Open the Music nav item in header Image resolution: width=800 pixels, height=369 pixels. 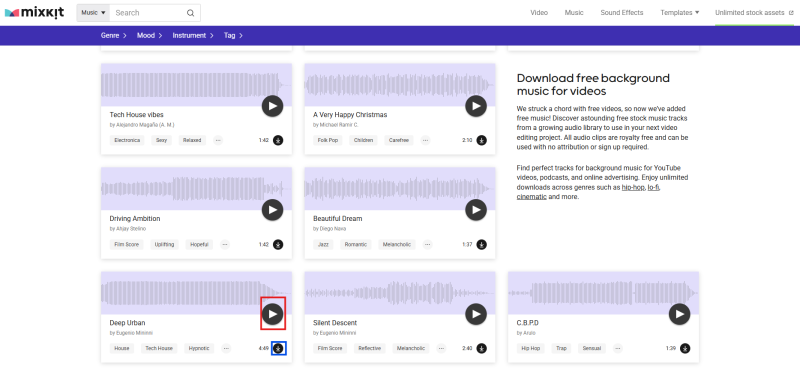pyautogui.click(x=574, y=13)
